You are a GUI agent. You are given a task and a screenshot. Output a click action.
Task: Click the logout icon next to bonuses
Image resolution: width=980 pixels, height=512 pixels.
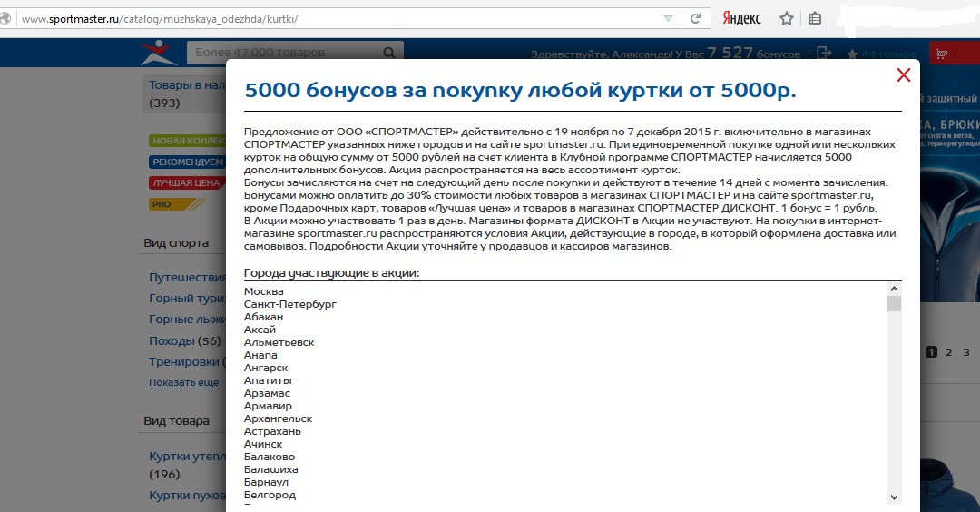pyautogui.click(x=824, y=54)
